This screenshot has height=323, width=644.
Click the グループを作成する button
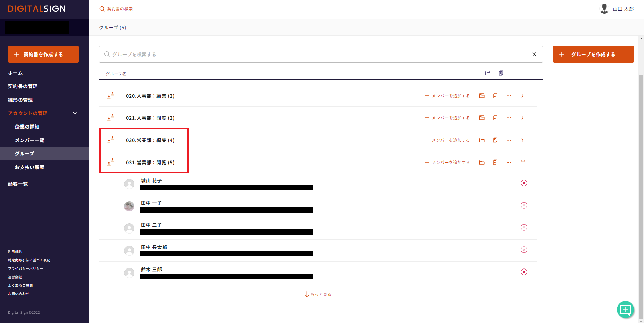pyautogui.click(x=593, y=54)
